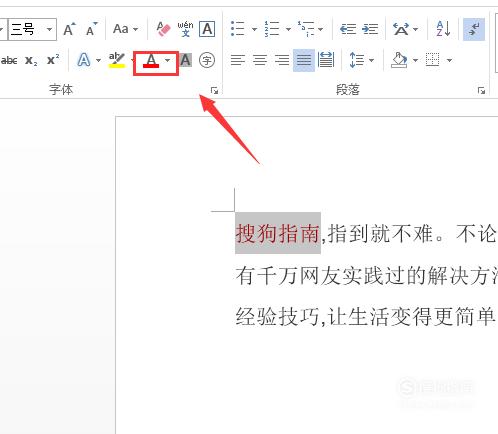Click the text 指到就不难
Viewport: 498px width, 434px height.
380,233
